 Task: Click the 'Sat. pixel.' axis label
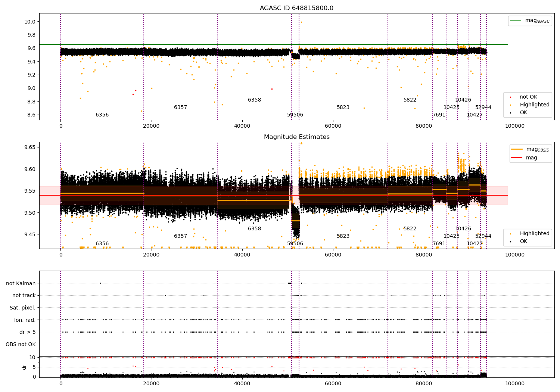click(22, 308)
